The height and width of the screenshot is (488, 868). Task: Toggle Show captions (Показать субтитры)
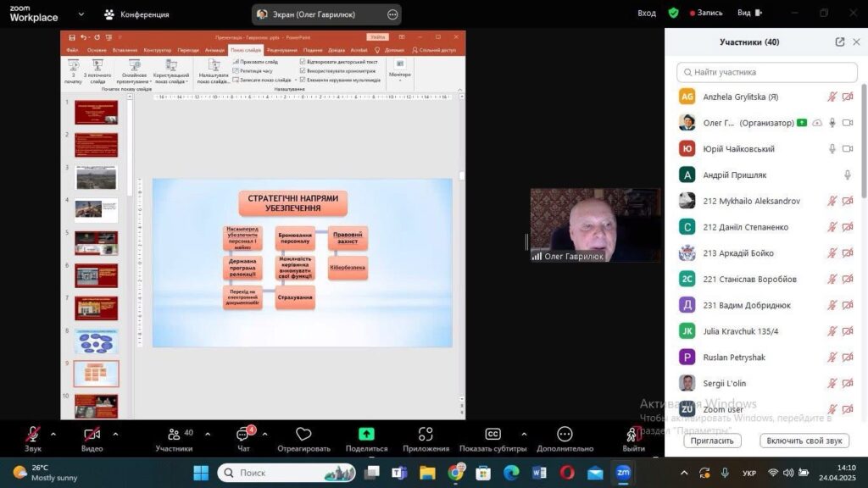[492, 435]
